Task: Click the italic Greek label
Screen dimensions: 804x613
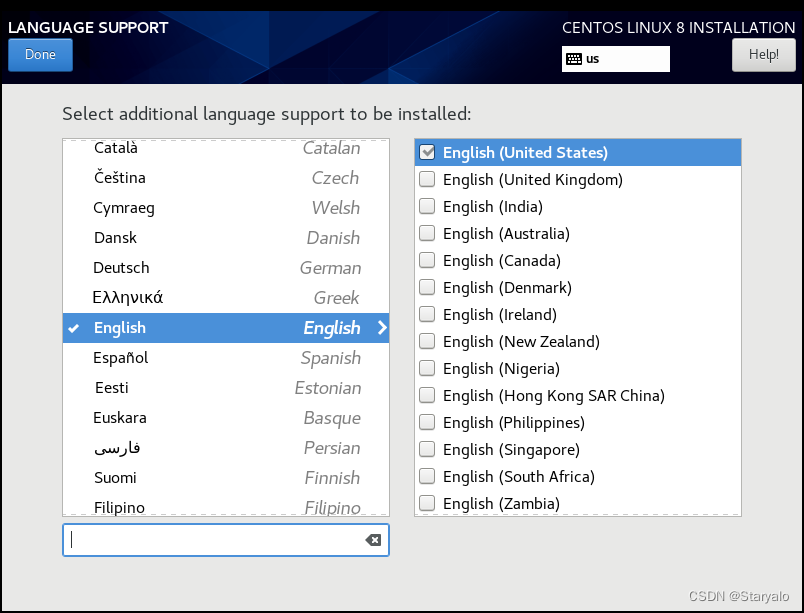Action: coord(336,298)
